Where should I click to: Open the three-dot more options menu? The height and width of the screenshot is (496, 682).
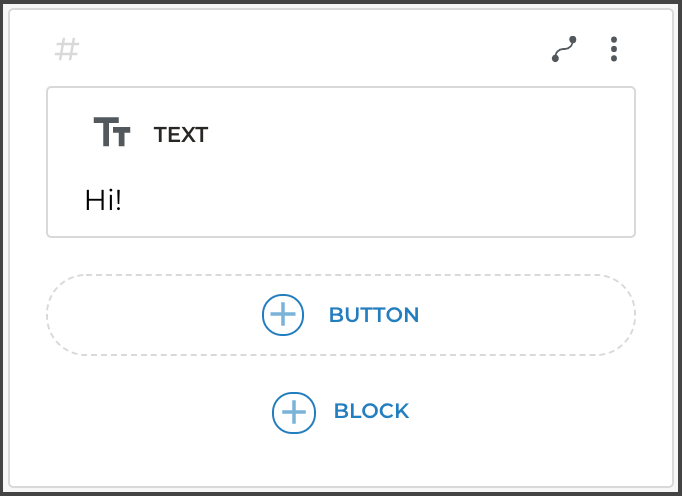(614, 49)
